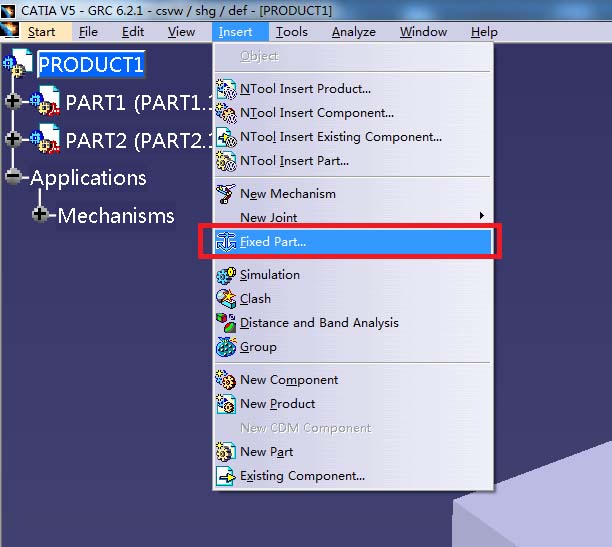Expand the PART2 tree node

[x=13, y=139]
